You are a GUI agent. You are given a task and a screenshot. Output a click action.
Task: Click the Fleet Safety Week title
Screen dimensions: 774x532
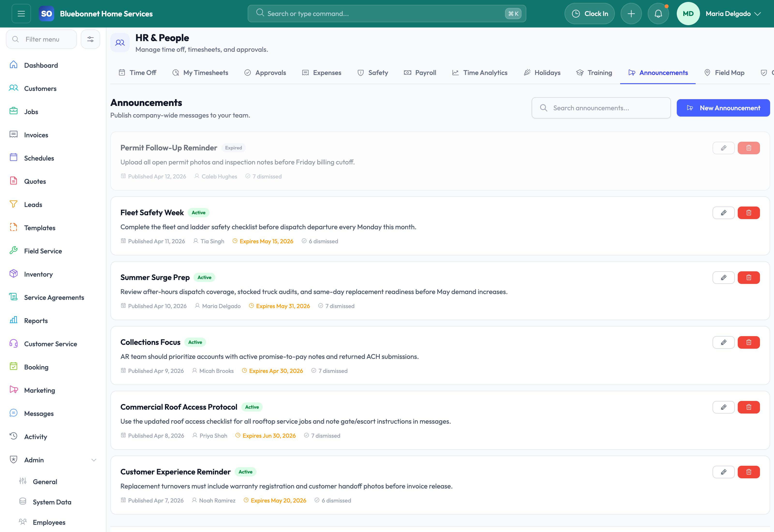(152, 213)
